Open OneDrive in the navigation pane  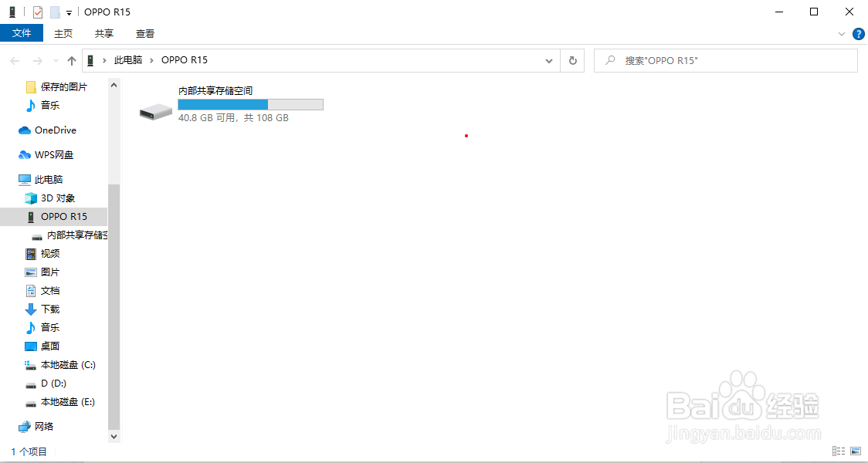(x=56, y=130)
